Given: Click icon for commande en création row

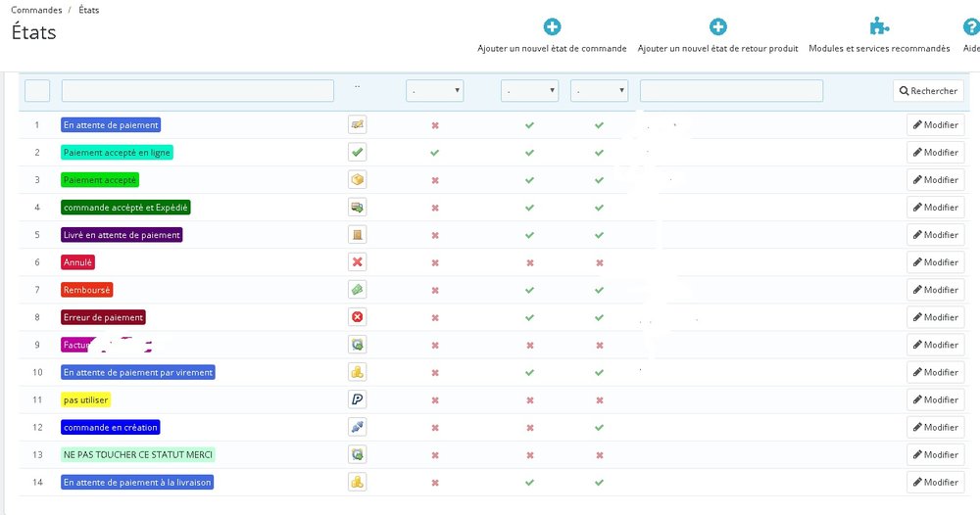Looking at the screenshot, I should pyautogui.click(x=357, y=427).
